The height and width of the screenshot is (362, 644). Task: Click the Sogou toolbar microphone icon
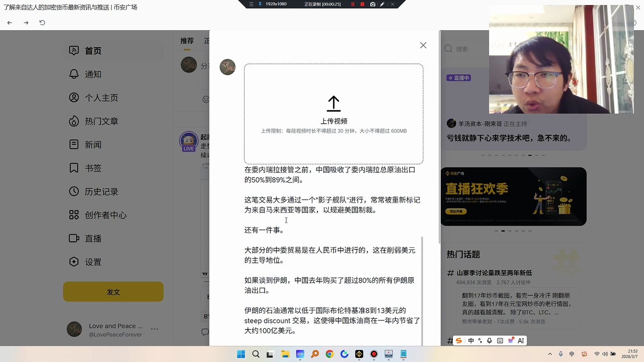pyautogui.click(x=490, y=340)
